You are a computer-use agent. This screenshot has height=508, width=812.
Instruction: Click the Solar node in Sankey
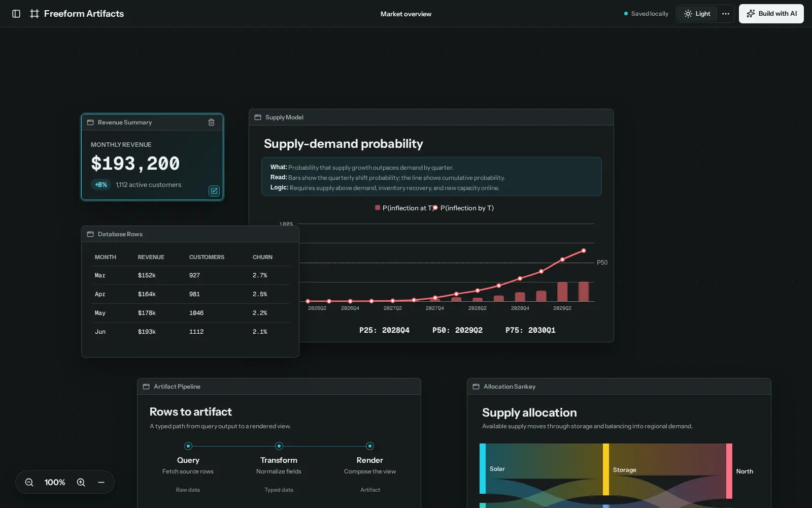pyautogui.click(x=483, y=468)
